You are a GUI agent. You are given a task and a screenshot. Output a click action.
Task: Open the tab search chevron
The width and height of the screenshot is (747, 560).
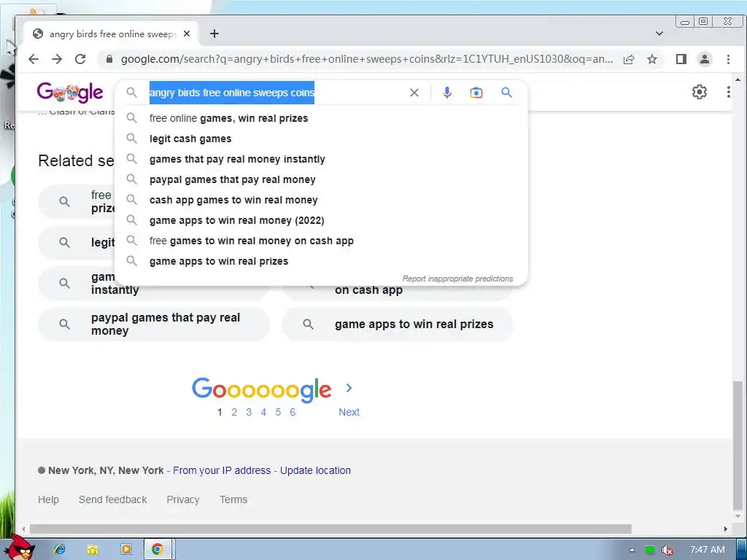659,34
